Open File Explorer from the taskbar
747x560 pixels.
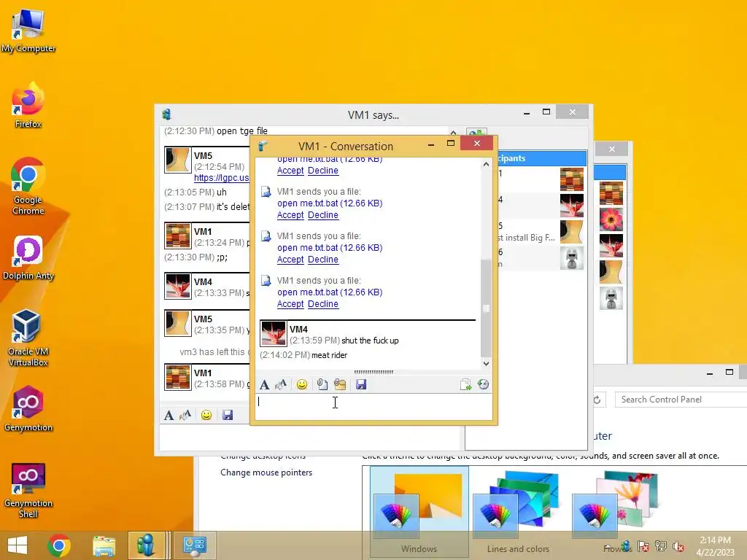click(x=104, y=545)
